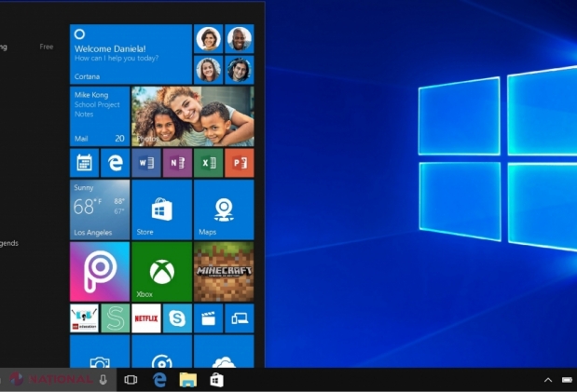Image resolution: width=577 pixels, height=392 pixels.
Task: Open the Cortana welcome tile
Action: tap(131, 54)
